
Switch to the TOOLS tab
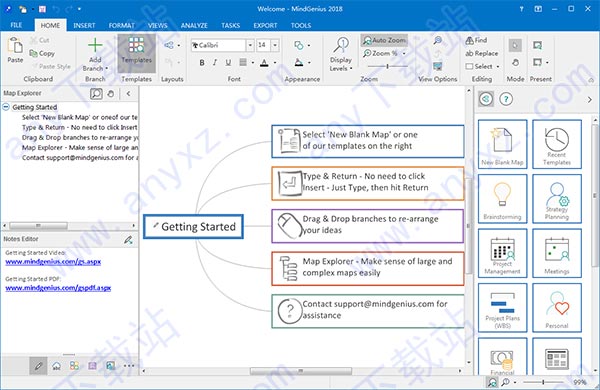[x=301, y=25]
